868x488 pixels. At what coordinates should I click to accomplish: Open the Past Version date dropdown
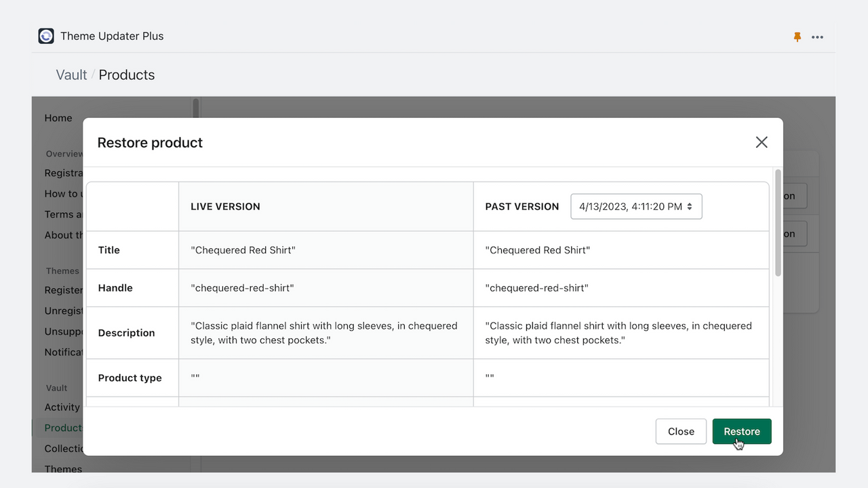(x=636, y=207)
